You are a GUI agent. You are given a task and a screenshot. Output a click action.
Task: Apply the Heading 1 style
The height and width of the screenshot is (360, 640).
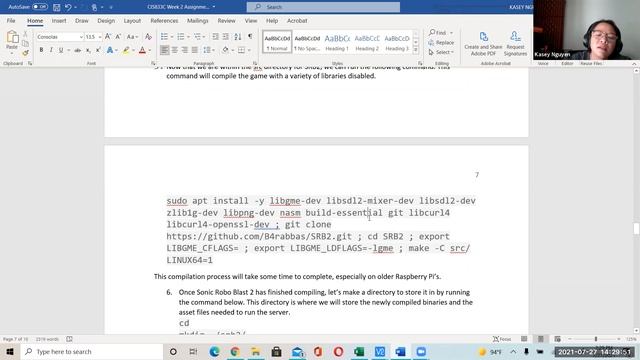(337, 42)
